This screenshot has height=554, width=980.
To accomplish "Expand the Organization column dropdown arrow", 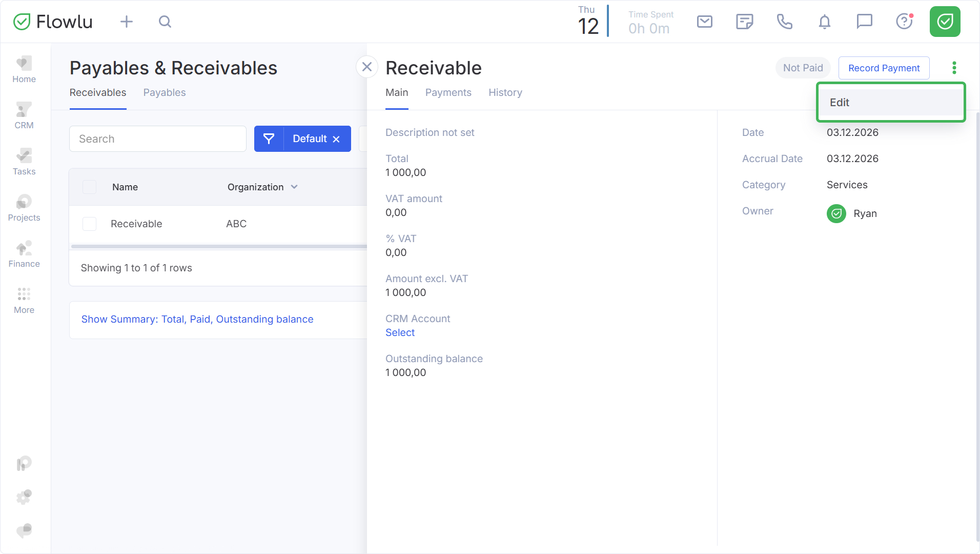I will [x=294, y=187].
